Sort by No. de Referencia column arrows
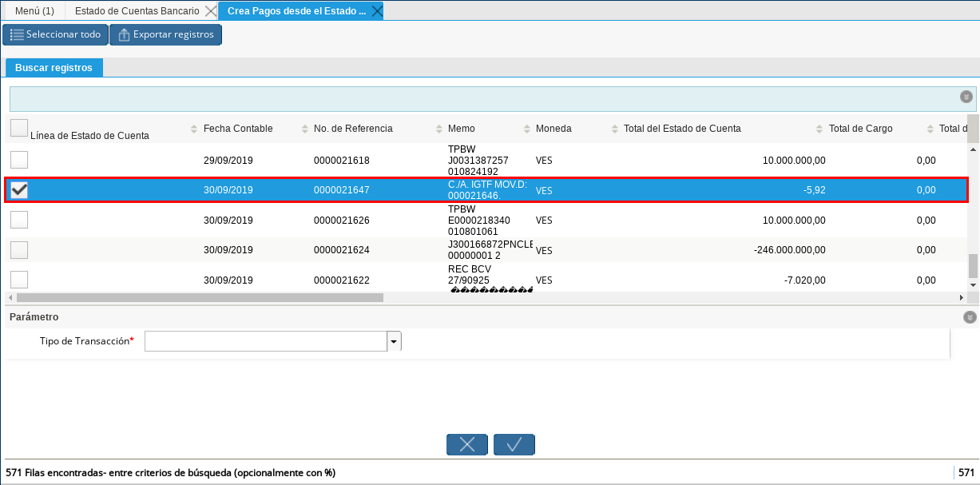The height and width of the screenshot is (485, 980). [439, 129]
